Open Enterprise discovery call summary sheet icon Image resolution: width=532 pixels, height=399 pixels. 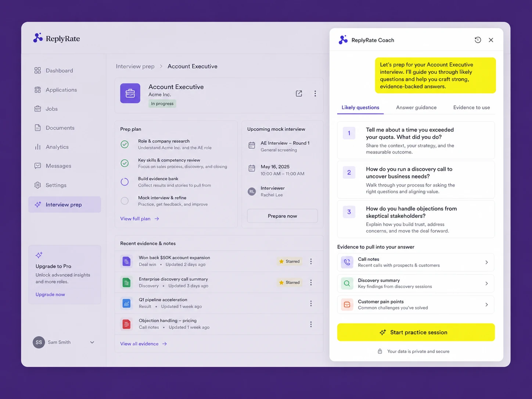[126, 283]
